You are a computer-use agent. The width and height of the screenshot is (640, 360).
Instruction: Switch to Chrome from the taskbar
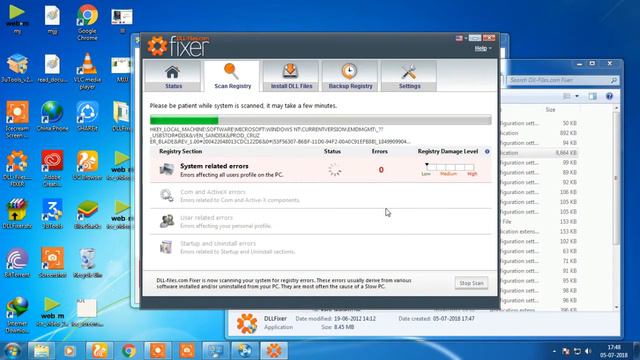click(129, 351)
